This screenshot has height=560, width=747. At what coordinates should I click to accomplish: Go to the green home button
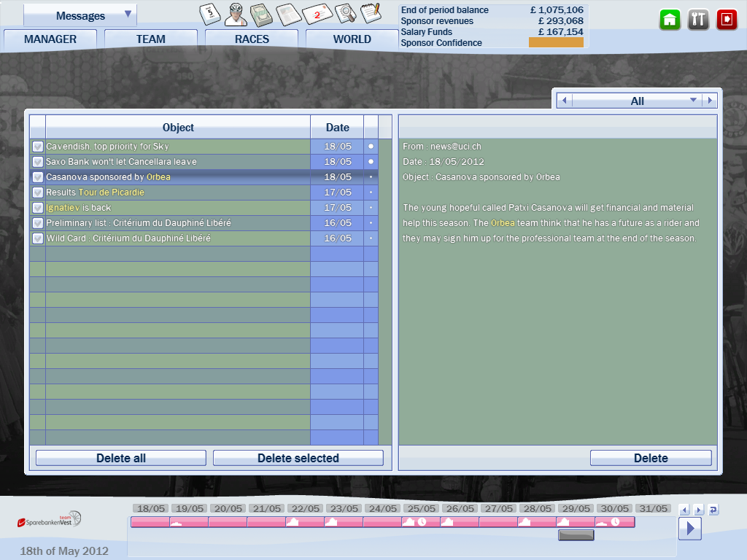coord(670,20)
